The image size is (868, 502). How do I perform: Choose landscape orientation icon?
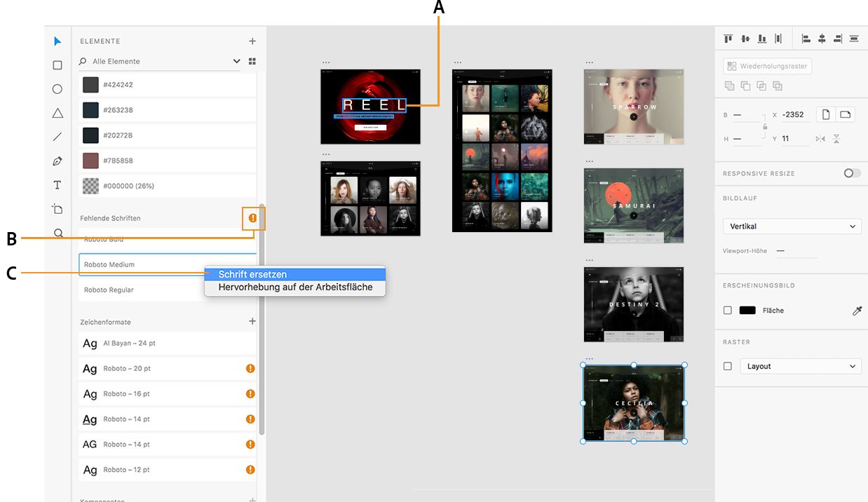tap(846, 114)
